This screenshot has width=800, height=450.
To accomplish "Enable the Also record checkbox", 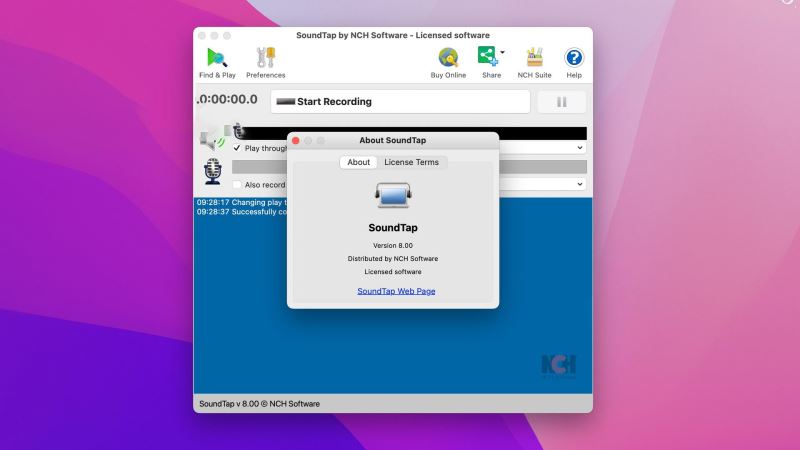I will click(237, 185).
